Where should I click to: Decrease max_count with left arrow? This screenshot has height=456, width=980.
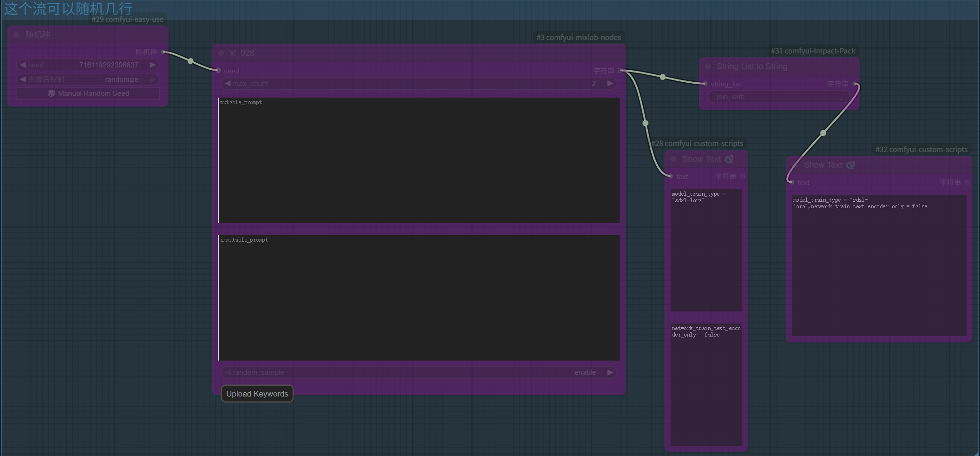point(228,84)
